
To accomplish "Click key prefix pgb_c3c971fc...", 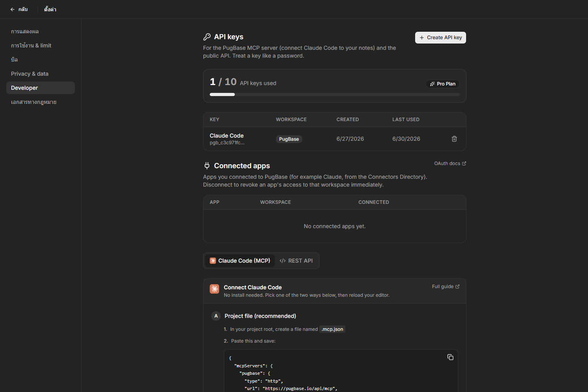I will 227,143.
